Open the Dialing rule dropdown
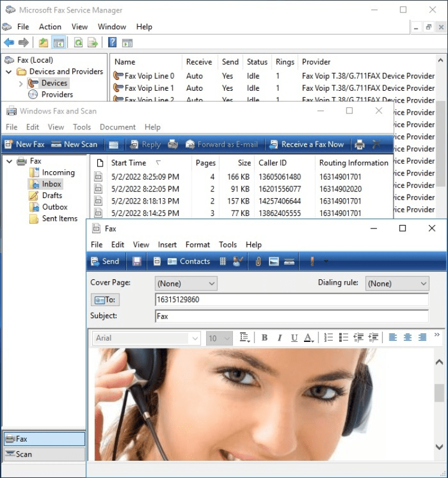Screen dimensions: 448x478 397,283
